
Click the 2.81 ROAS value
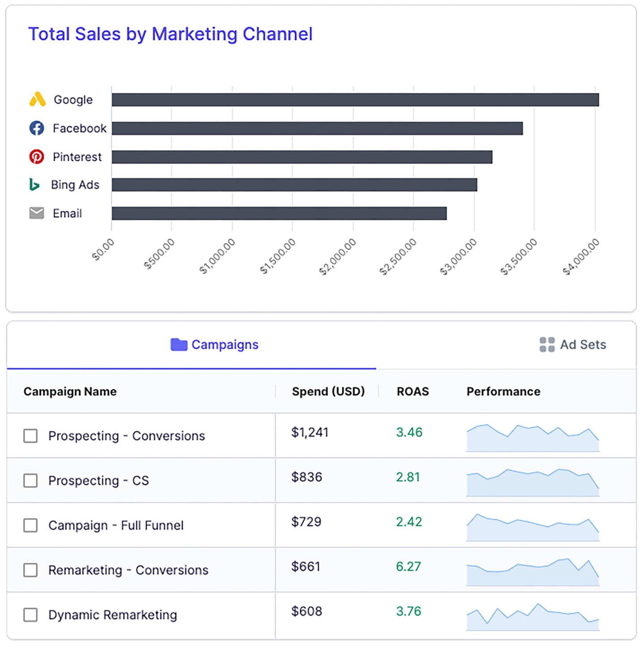(x=408, y=477)
